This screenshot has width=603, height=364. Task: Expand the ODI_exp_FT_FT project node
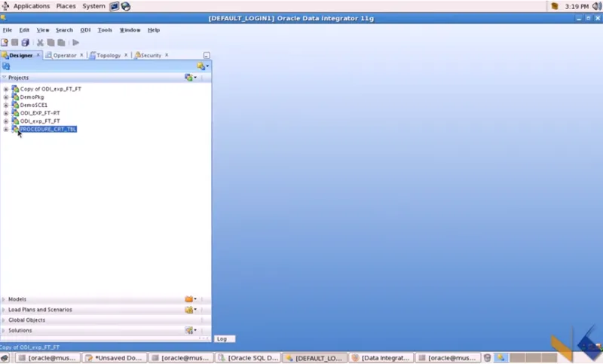pos(6,121)
